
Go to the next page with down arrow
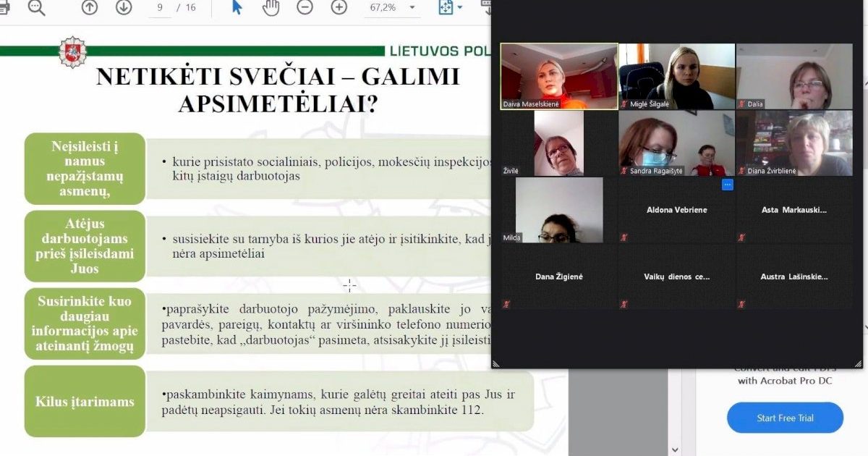(124, 7)
